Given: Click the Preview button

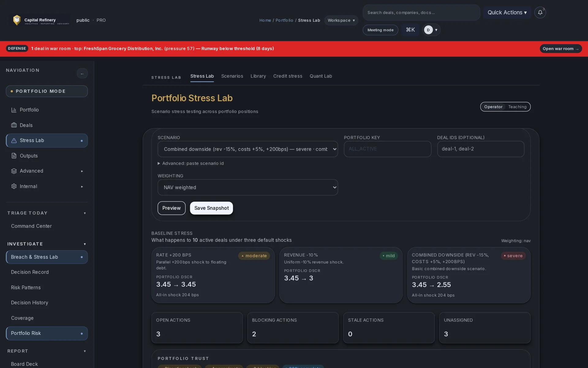Looking at the screenshot, I should tap(171, 208).
